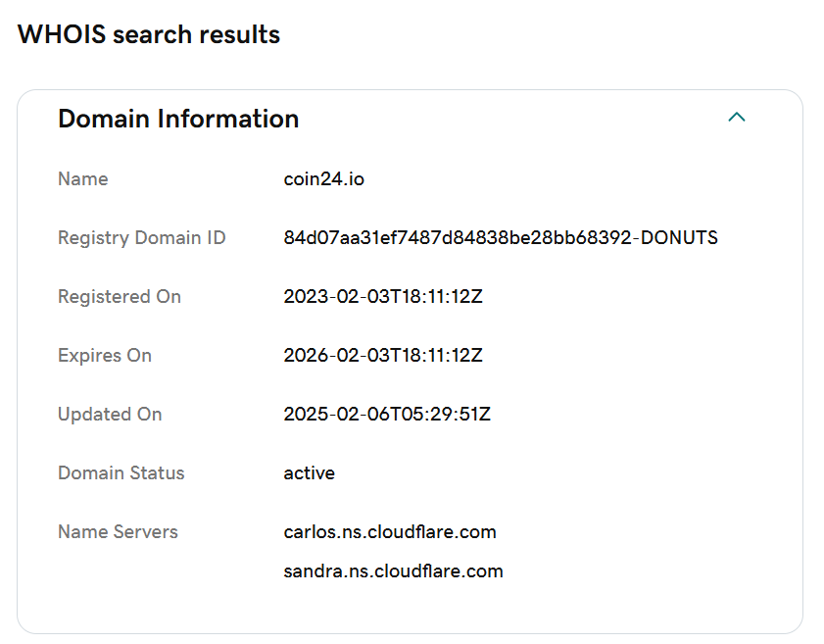
Task: Click the Name Servers label
Action: point(119,532)
